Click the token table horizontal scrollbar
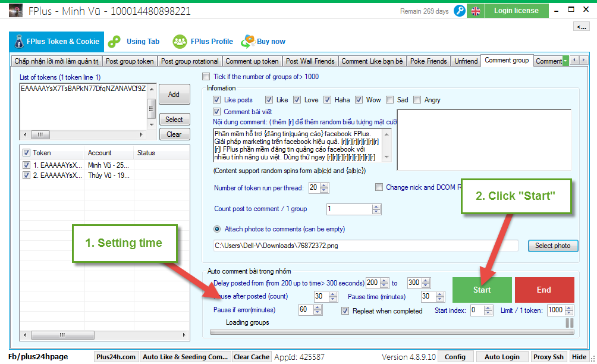The width and height of the screenshot is (597, 364). pos(104,335)
